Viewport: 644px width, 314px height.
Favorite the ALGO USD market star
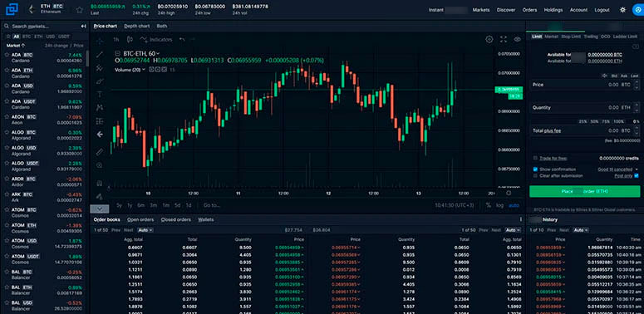point(7,148)
